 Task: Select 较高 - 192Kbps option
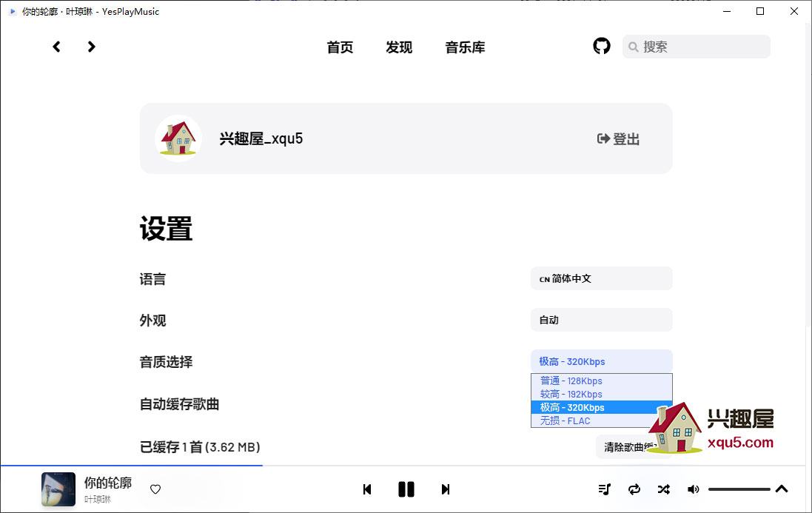pyautogui.click(x=601, y=395)
